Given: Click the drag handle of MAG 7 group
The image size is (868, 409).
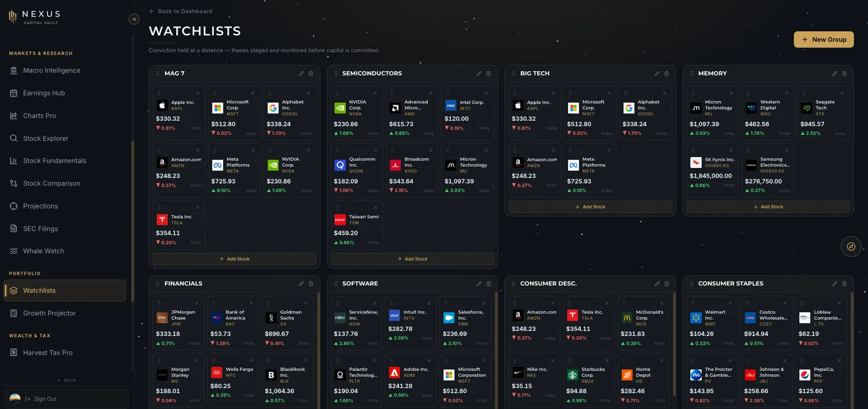Looking at the screenshot, I should [x=157, y=74].
